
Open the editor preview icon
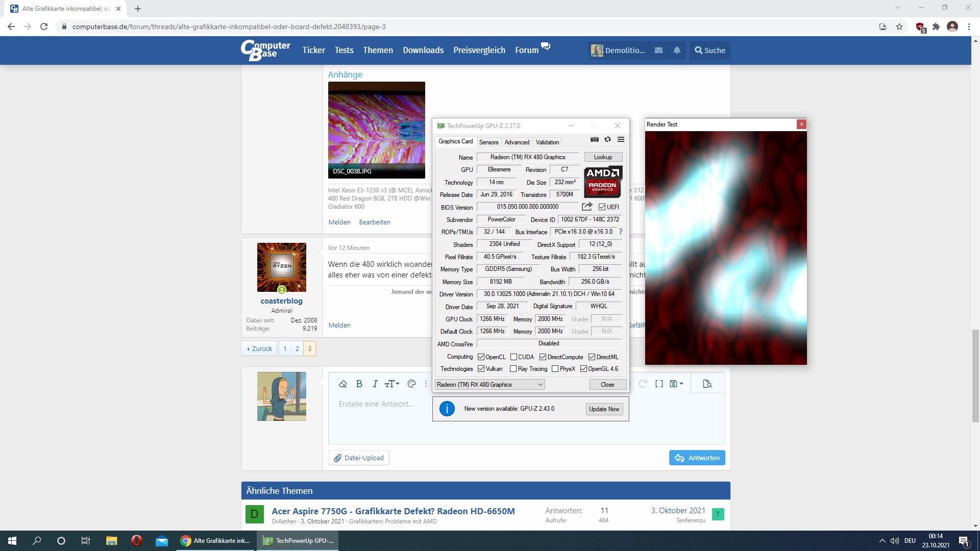[707, 384]
